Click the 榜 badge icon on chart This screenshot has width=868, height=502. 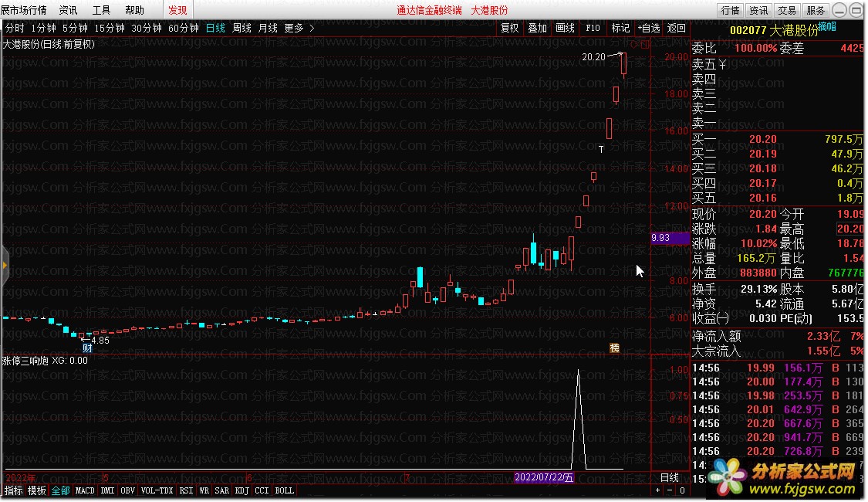point(614,348)
